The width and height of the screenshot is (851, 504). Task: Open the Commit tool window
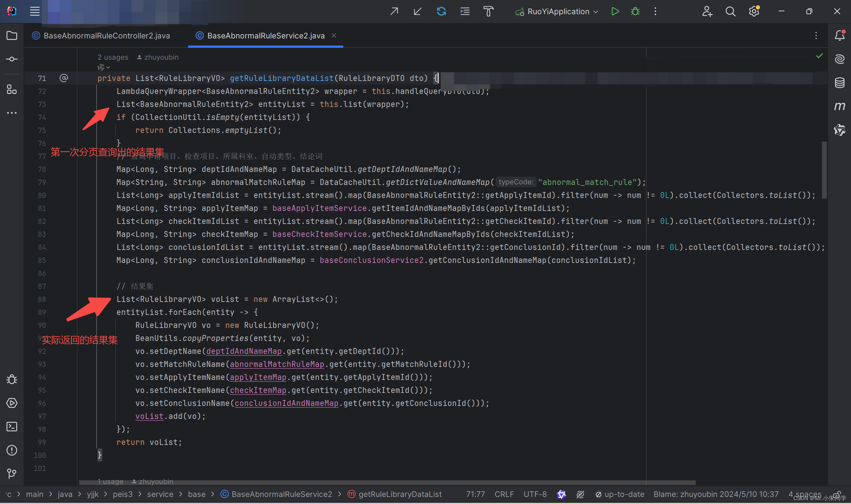pos(12,59)
